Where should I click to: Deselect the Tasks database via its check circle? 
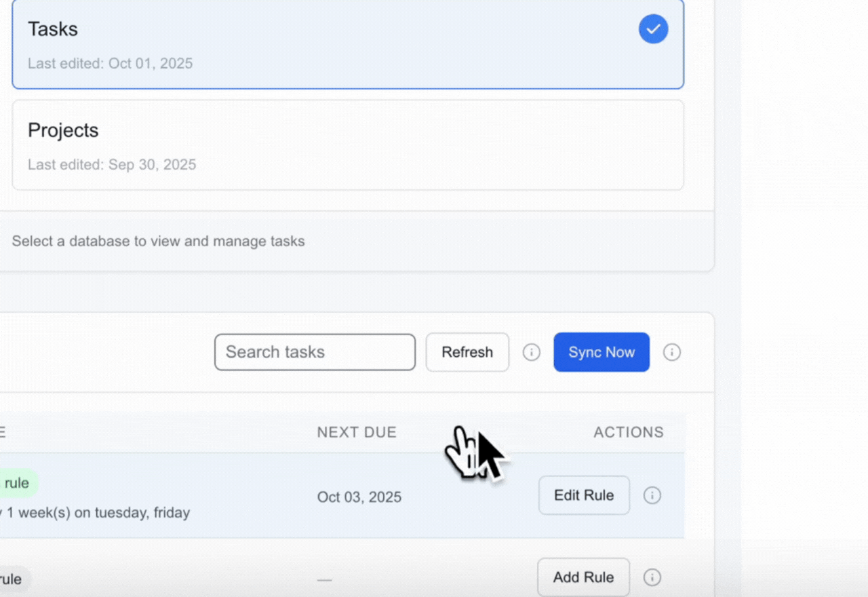653,28
